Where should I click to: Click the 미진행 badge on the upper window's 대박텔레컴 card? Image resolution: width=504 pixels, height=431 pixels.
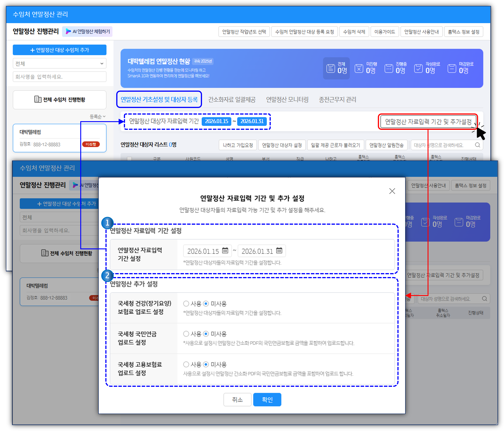(91, 144)
